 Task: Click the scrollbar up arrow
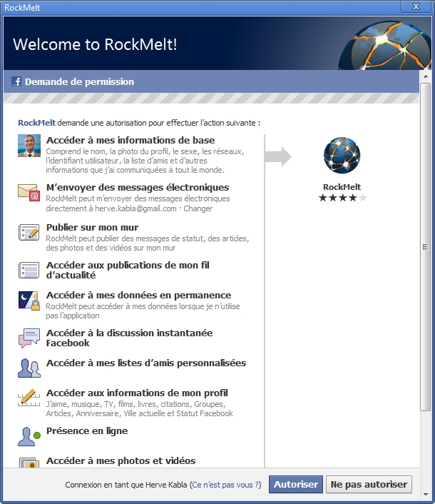coord(426,76)
